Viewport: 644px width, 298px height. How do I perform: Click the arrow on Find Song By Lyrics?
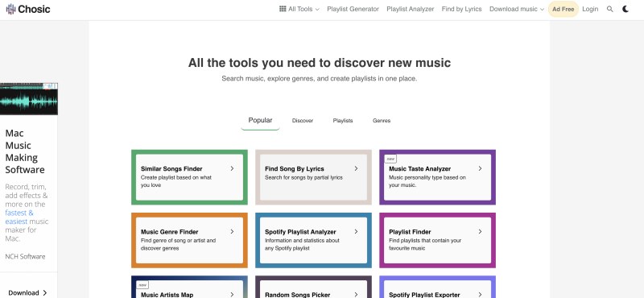[356, 168]
